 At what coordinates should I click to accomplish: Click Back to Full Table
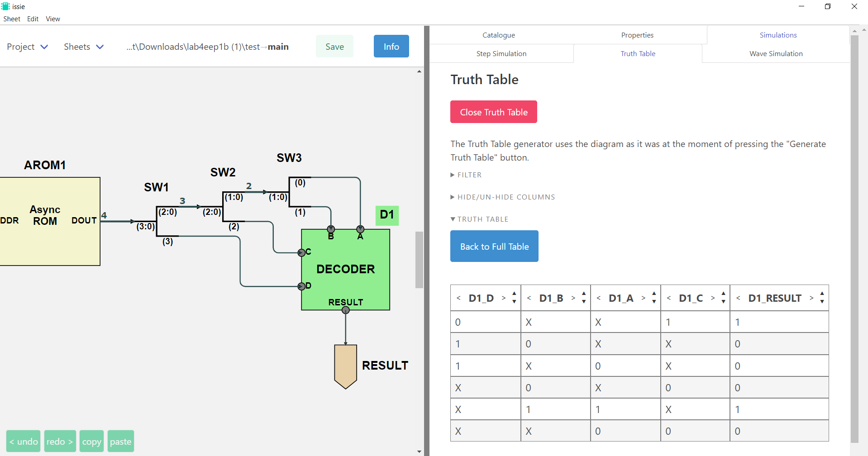[494, 246]
